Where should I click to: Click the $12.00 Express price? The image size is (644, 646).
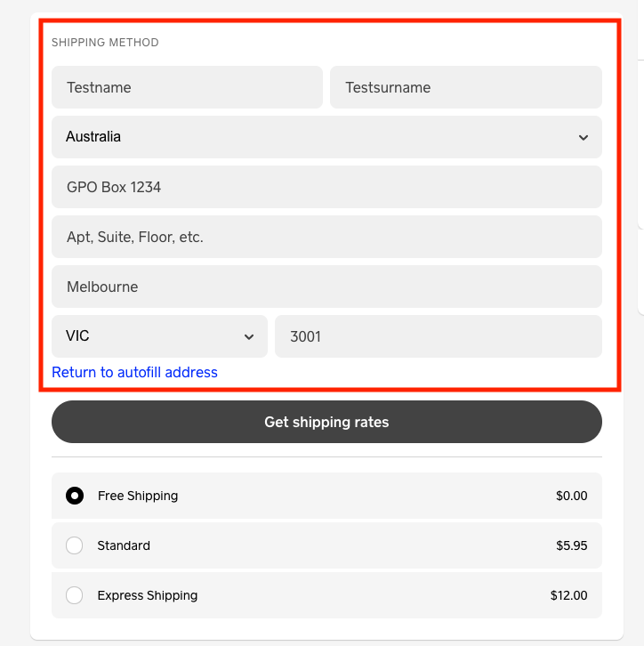point(568,595)
